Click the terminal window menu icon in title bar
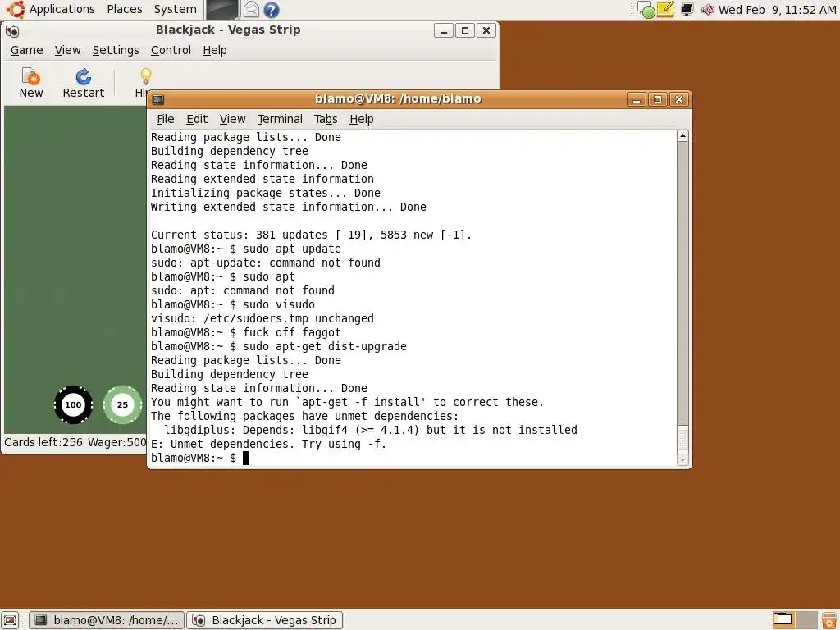840x630 pixels. (158, 99)
